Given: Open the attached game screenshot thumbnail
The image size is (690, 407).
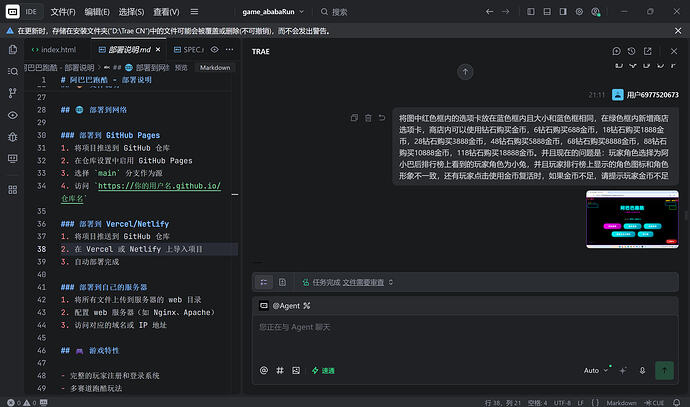Looking at the screenshot, I should pyautogui.click(x=632, y=219).
